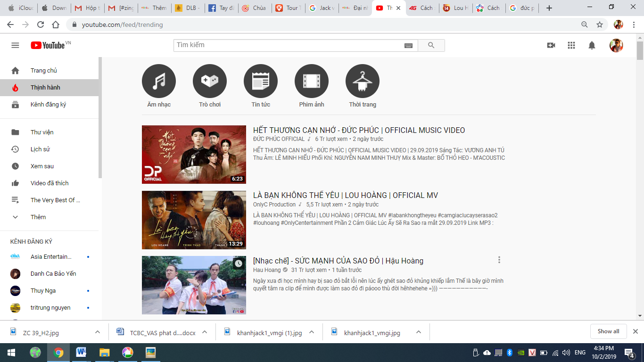Bookmark this page with the star icon
The width and height of the screenshot is (644, 362).
600,25
